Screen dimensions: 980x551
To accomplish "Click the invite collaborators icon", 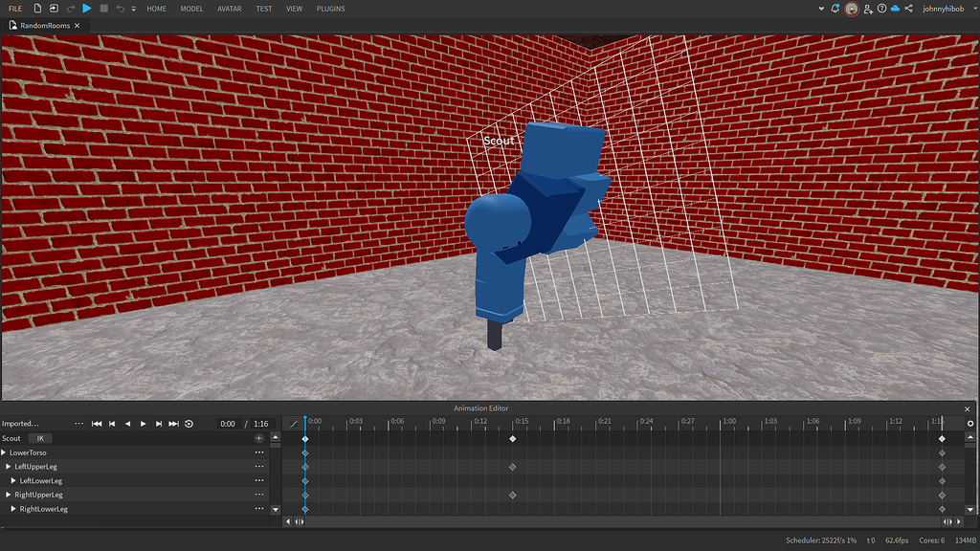I will [868, 9].
